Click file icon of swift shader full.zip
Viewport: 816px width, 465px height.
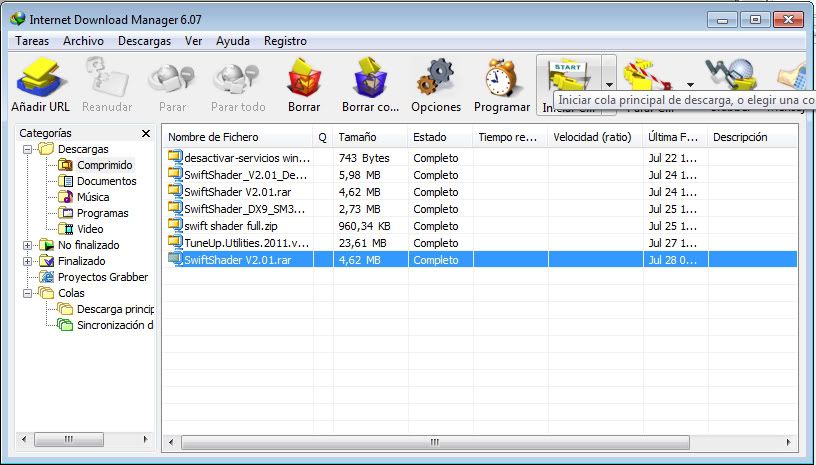coord(175,225)
